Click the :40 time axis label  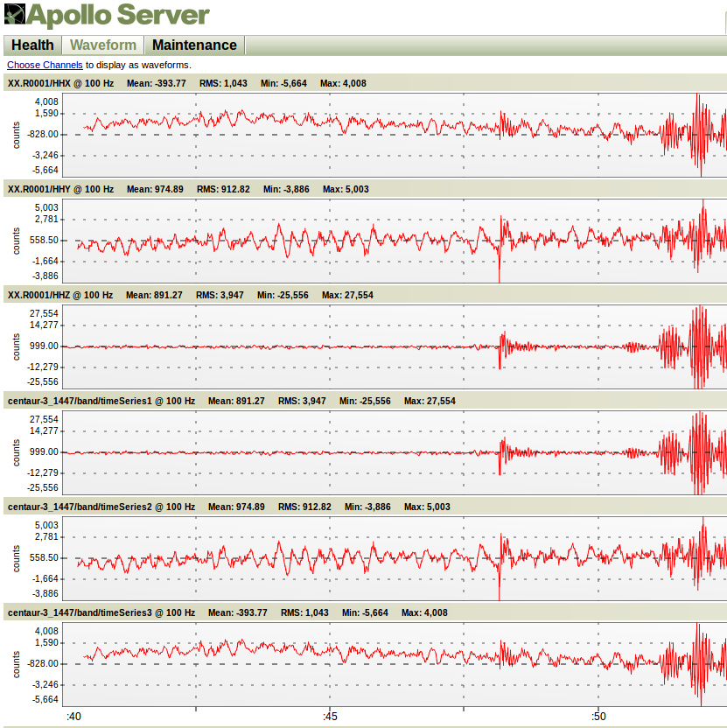coord(74,717)
